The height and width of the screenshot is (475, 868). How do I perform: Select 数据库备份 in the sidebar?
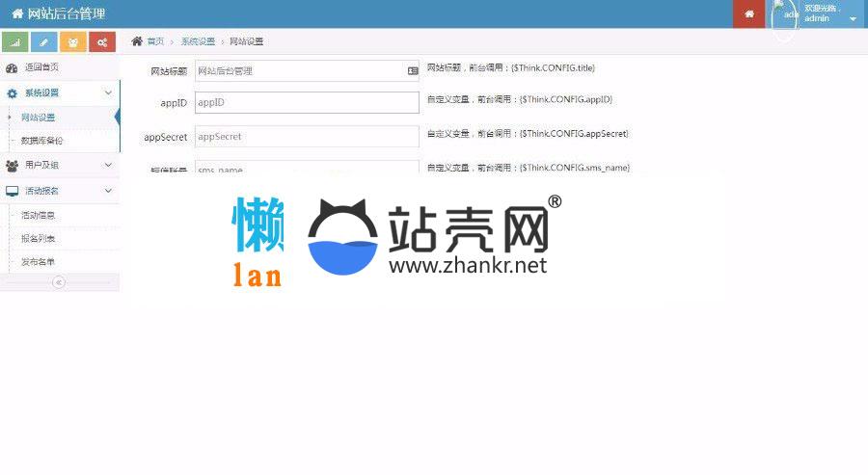point(42,141)
